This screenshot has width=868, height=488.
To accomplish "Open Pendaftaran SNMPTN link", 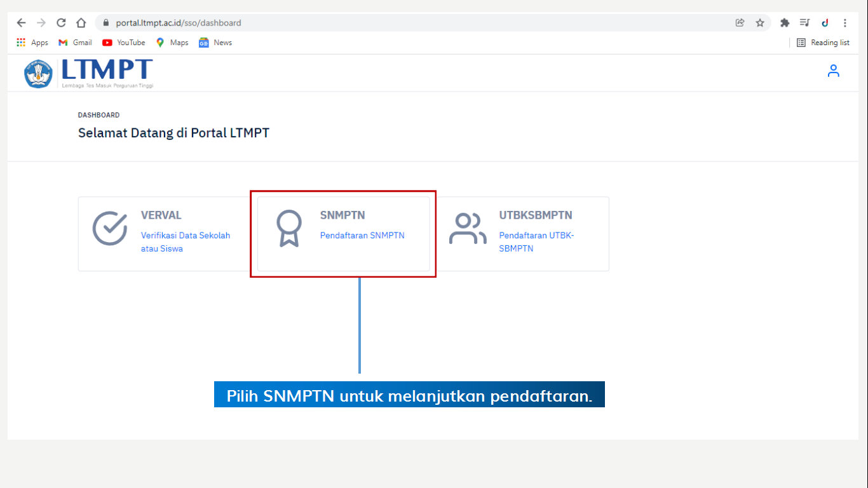I will pos(362,235).
